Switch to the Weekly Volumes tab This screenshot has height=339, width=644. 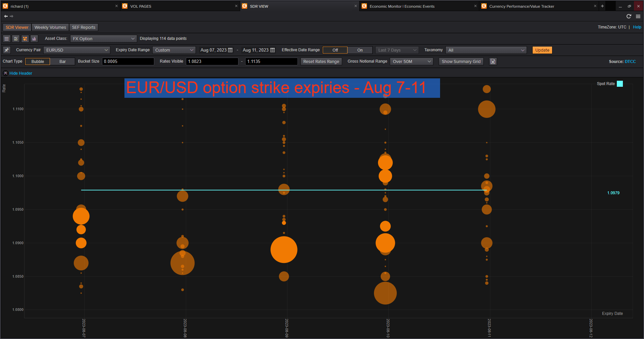tap(50, 27)
